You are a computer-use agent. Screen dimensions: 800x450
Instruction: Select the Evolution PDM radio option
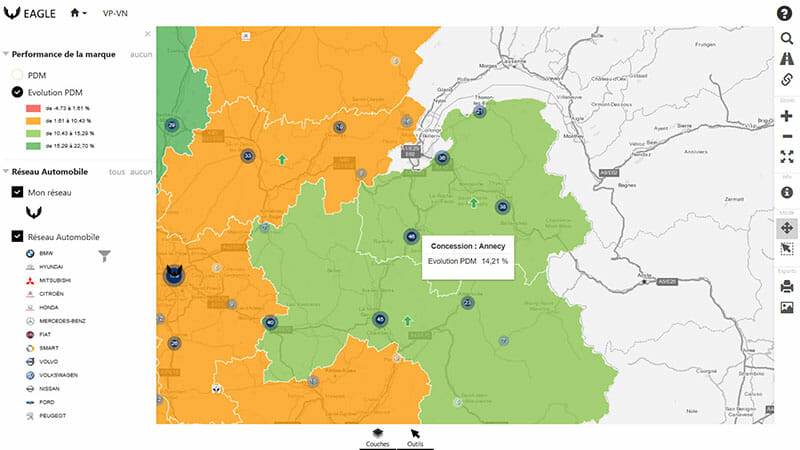tap(17, 92)
